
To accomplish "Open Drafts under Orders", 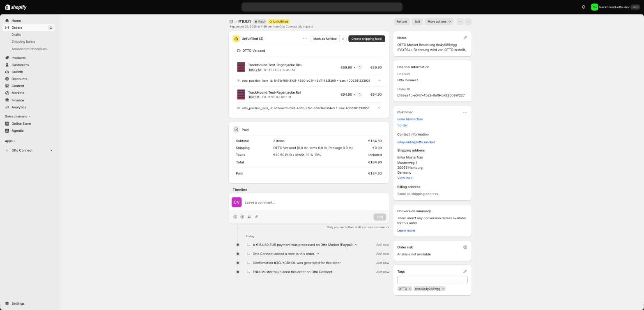I will (x=16, y=34).
